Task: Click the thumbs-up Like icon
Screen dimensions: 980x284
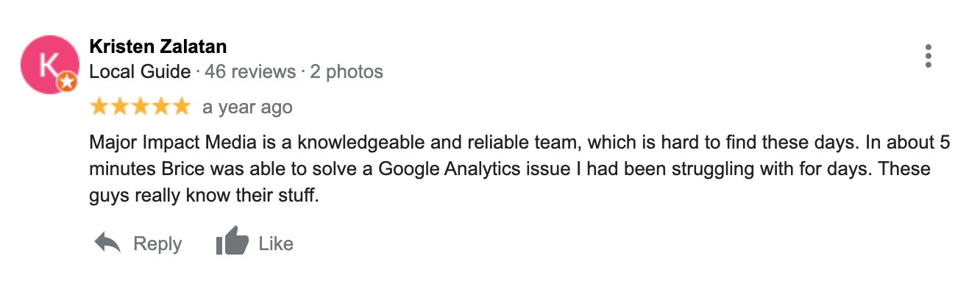Action: pyautogui.click(x=232, y=243)
